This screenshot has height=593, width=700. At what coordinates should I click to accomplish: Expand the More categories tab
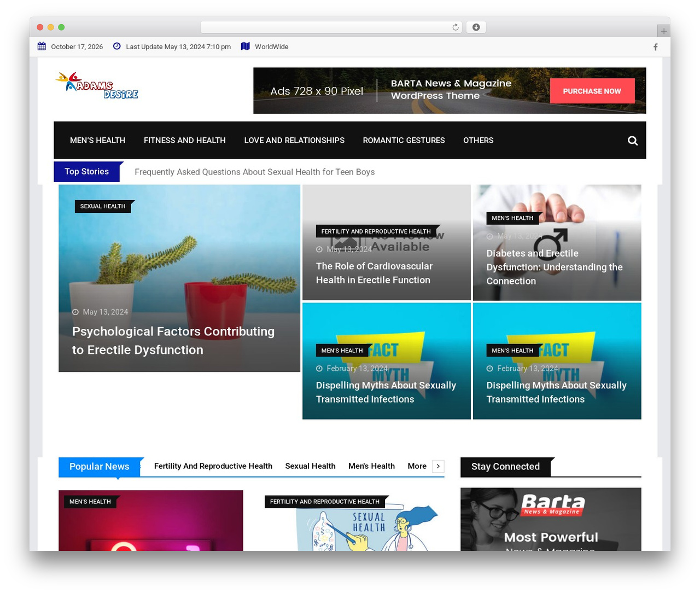pyautogui.click(x=417, y=466)
